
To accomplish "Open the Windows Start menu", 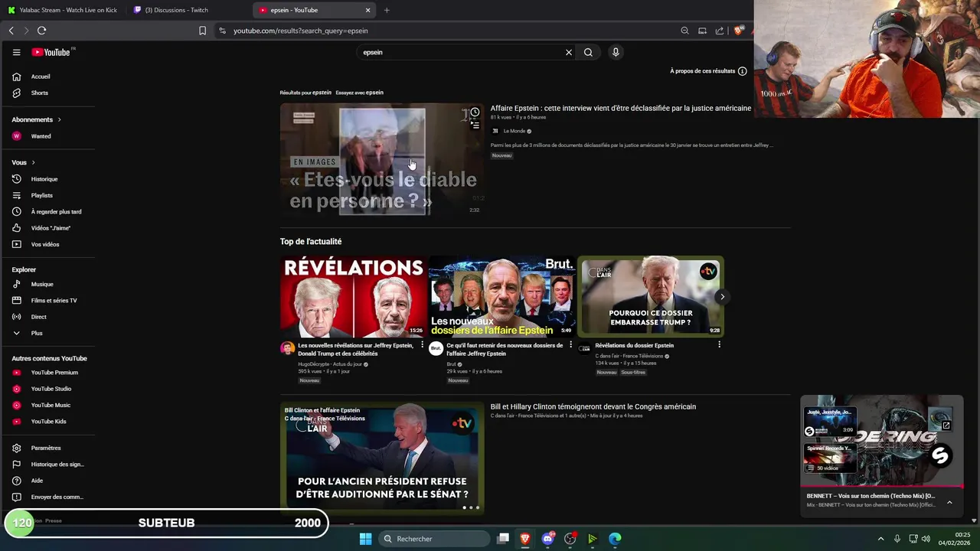I will pos(365,539).
